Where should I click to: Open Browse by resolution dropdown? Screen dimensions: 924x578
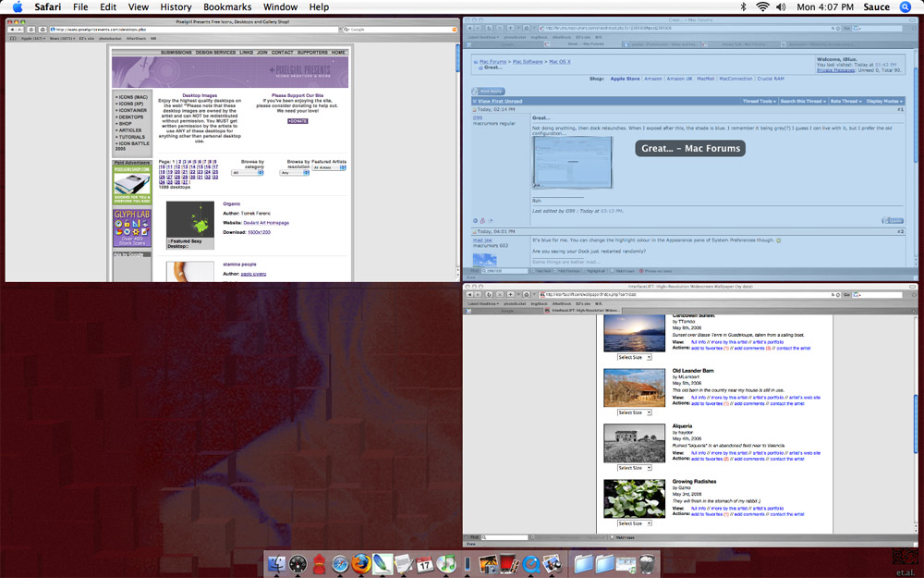tap(294, 173)
